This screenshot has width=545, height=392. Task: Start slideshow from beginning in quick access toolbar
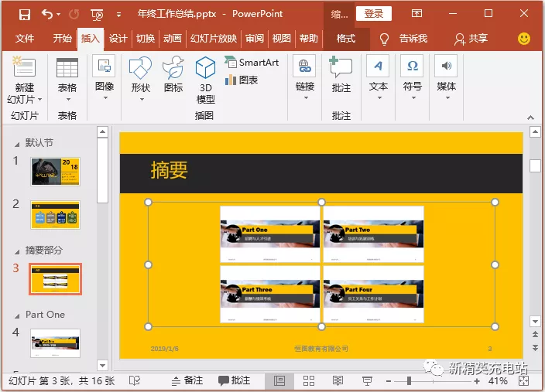[97, 15]
